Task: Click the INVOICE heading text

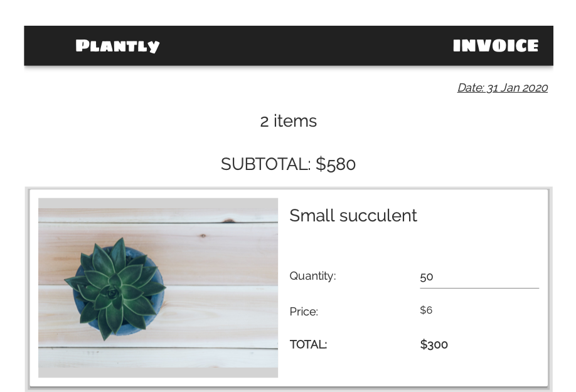Action: tap(495, 46)
